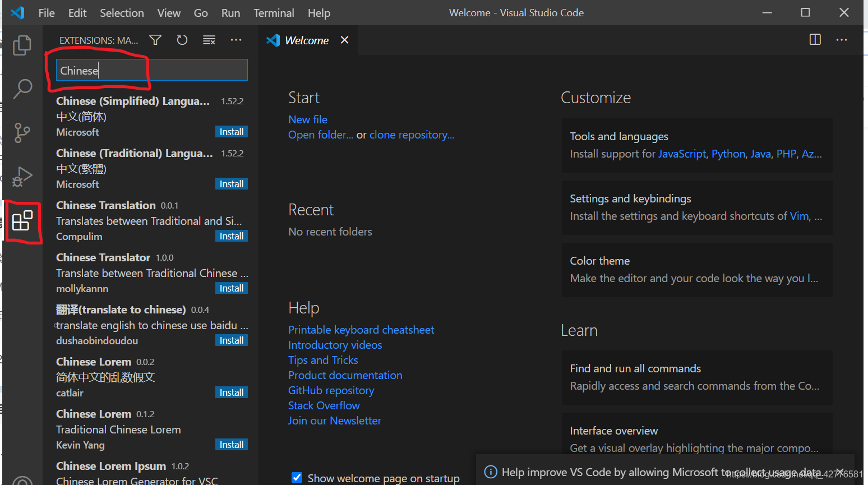Select the Welcome editor tab
Image resolution: width=868 pixels, height=485 pixels.
pyautogui.click(x=307, y=40)
